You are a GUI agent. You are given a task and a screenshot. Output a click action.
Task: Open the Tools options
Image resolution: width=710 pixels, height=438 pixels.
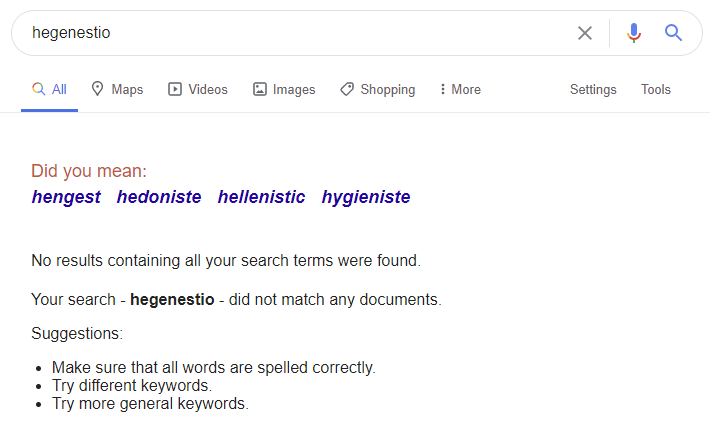pyautogui.click(x=656, y=89)
